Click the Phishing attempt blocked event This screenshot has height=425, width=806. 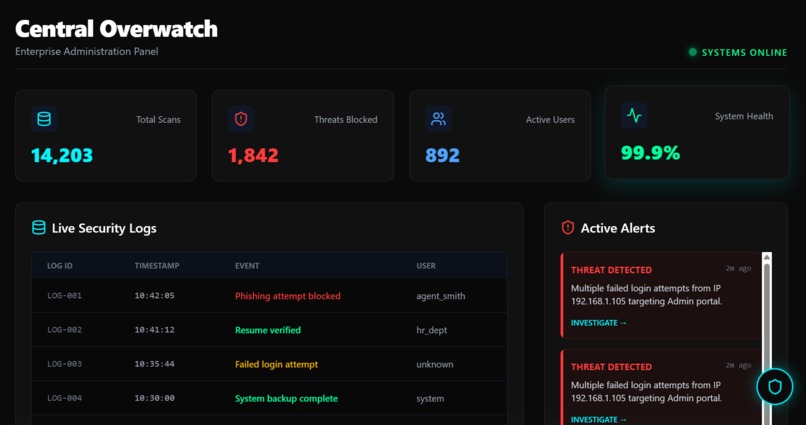point(288,296)
